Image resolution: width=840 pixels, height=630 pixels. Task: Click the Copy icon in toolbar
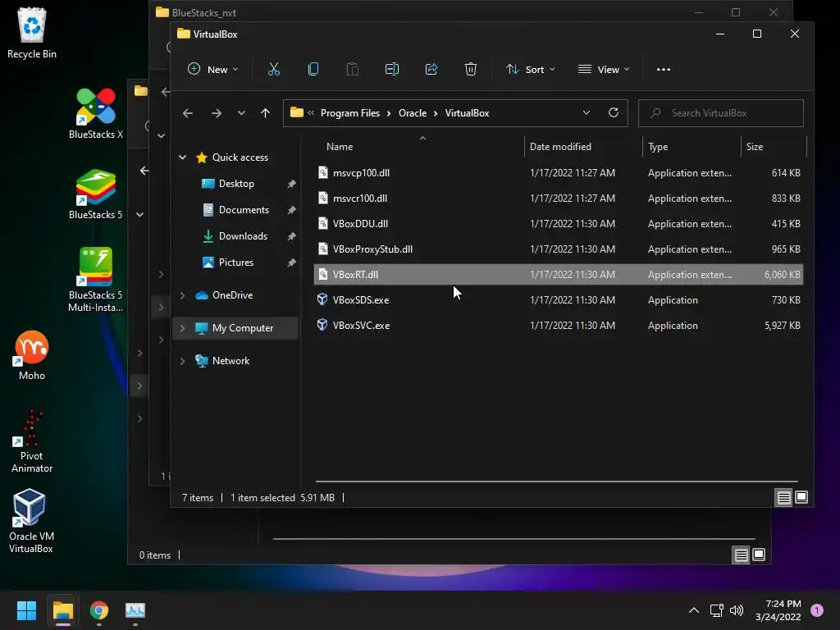[313, 69]
